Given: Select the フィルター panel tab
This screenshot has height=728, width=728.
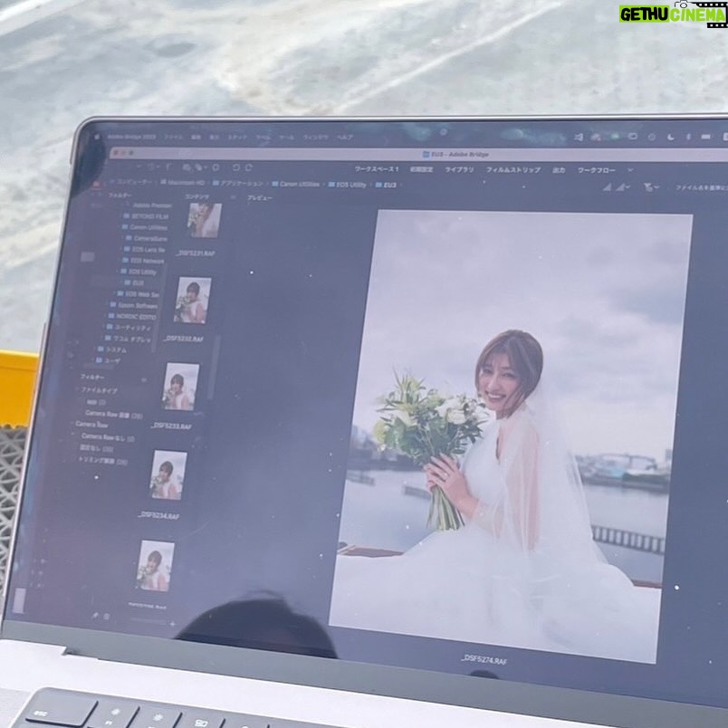Looking at the screenshot, I should click(92, 378).
